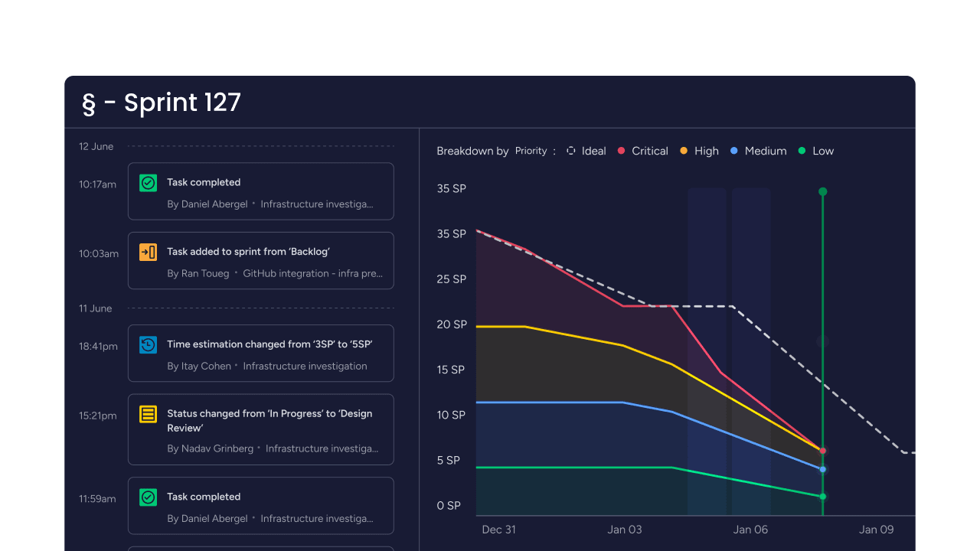The image size is (980, 551).
Task: Click the § icon beside Sprint 127
Action: (87, 102)
